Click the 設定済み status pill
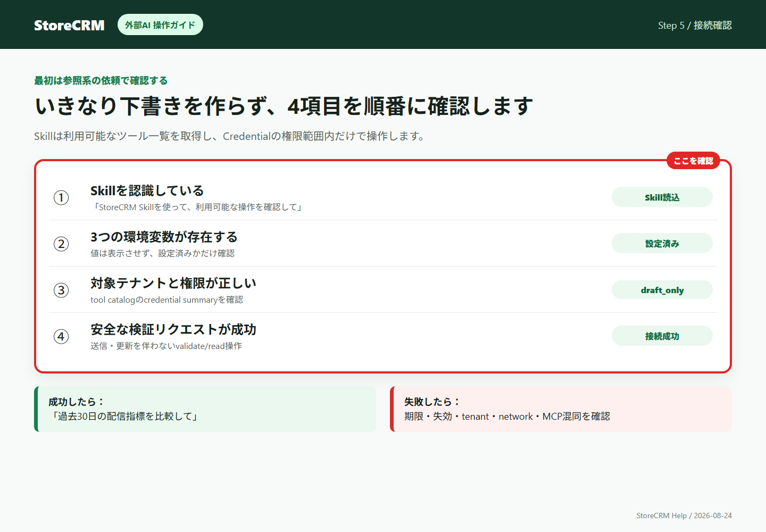 click(x=662, y=243)
